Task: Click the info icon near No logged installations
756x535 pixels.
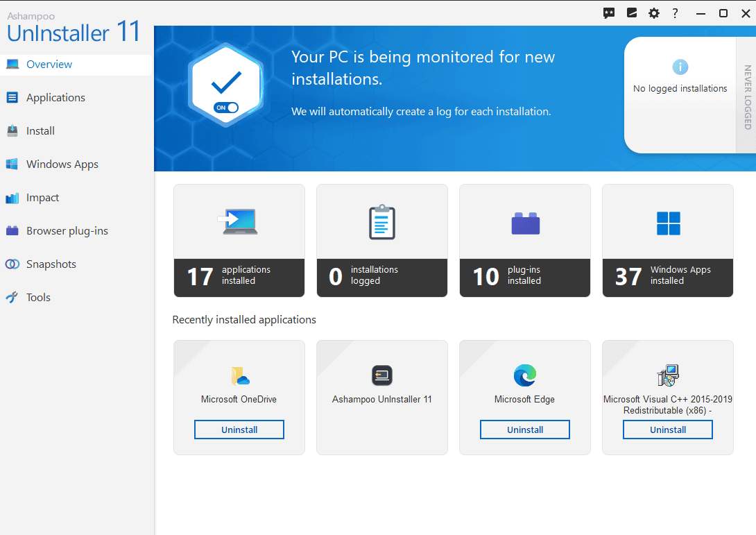Action: 680,67
